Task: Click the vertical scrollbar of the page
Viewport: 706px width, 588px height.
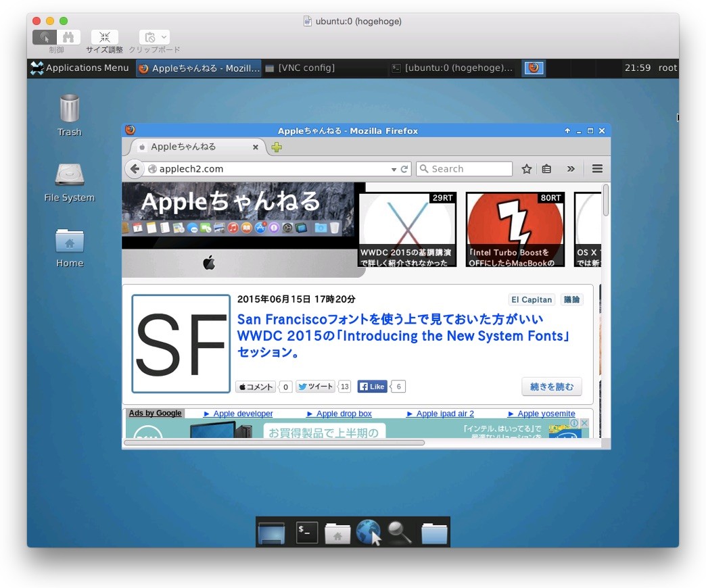Action: (x=606, y=200)
